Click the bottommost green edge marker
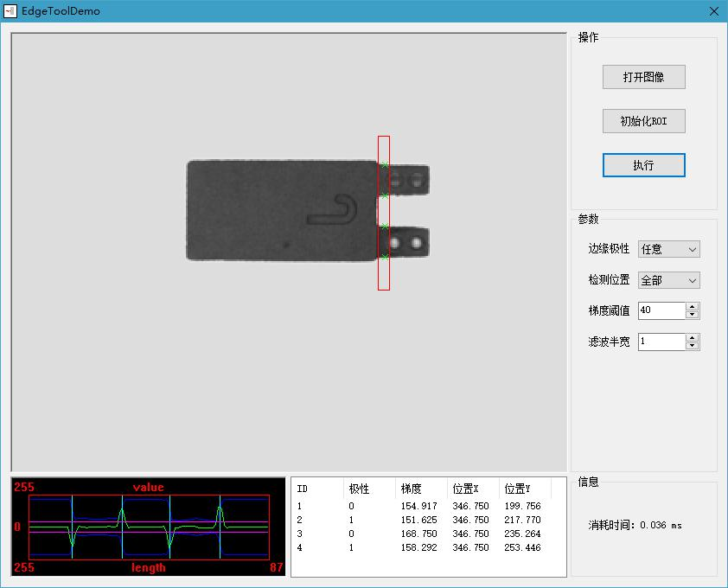Image resolution: width=728 pixels, height=588 pixels. point(384,257)
